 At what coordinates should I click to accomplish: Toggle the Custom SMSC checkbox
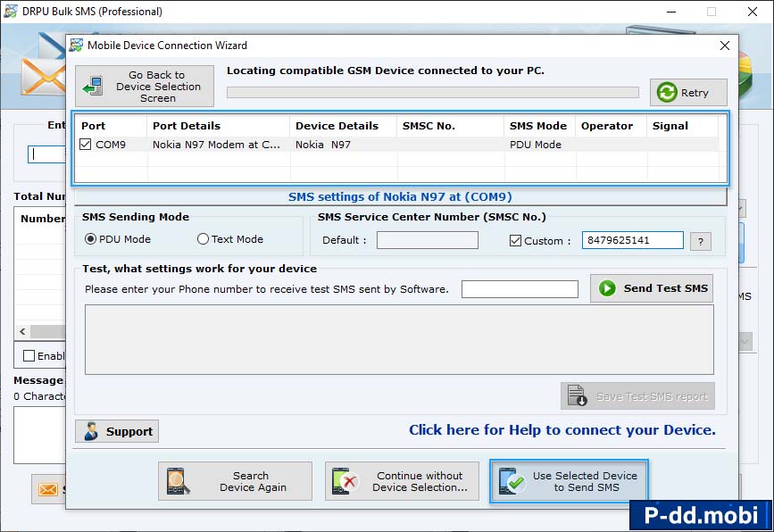tap(515, 240)
